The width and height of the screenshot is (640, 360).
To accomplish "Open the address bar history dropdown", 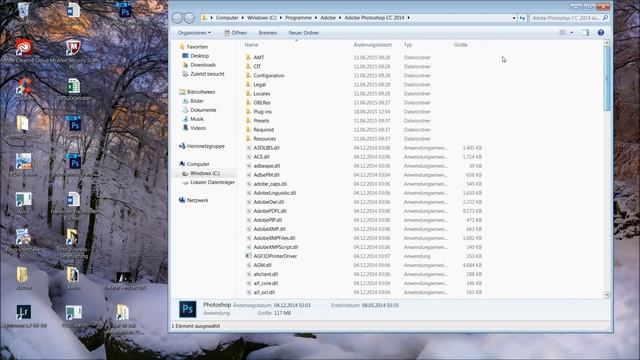I will (x=514, y=18).
